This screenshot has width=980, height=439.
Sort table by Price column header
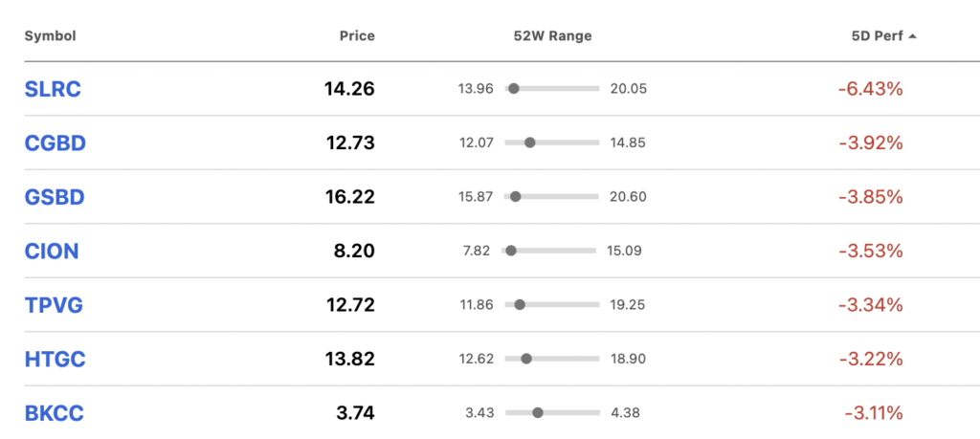[x=358, y=36]
